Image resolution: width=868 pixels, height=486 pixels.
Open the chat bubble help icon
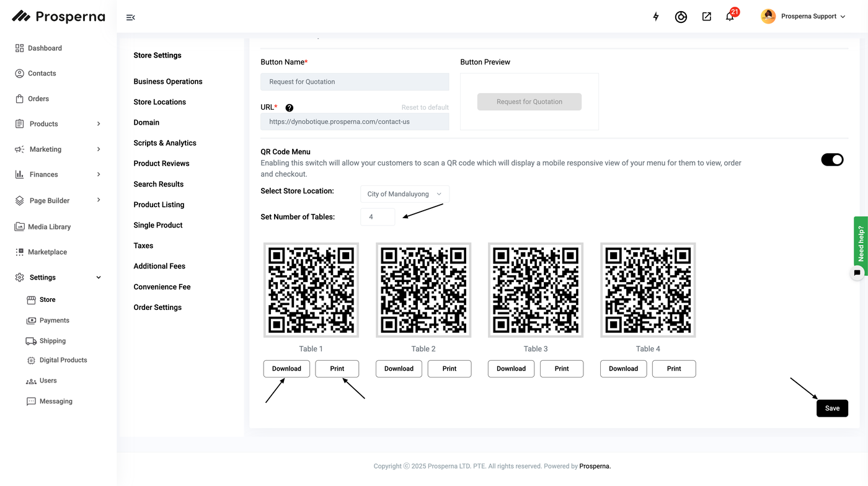pos(857,273)
